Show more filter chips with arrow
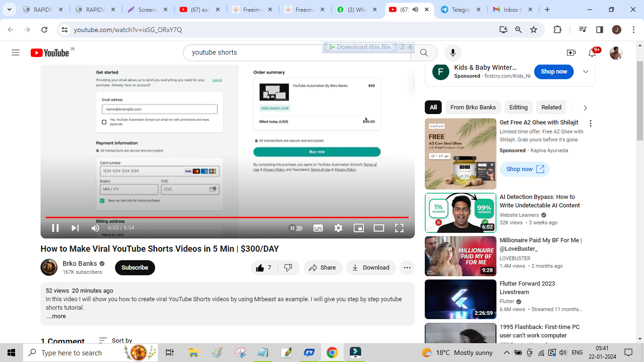This screenshot has width=644, height=362. tap(586, 108)
